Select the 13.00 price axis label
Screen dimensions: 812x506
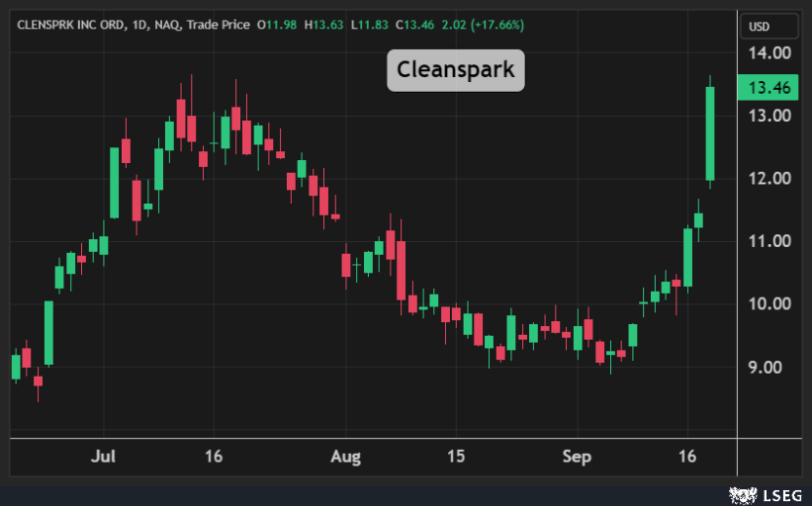point(768,116)
